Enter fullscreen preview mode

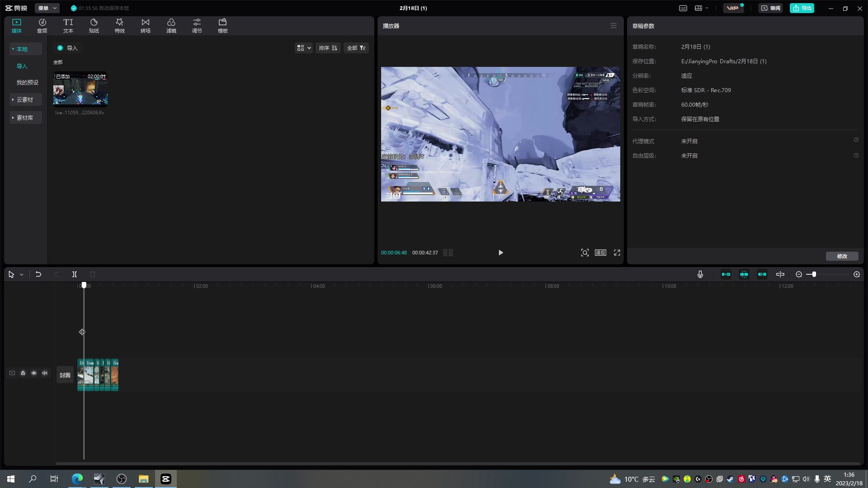617,253
